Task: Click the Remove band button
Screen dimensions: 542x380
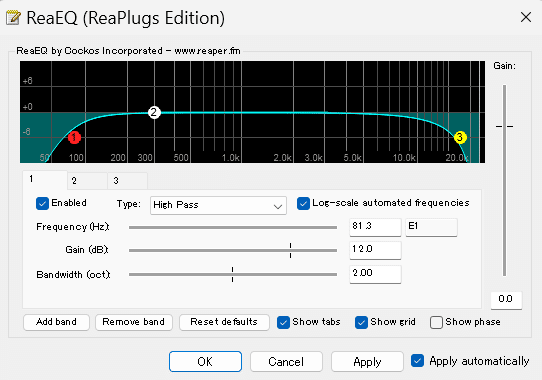Action: [133, 322]
